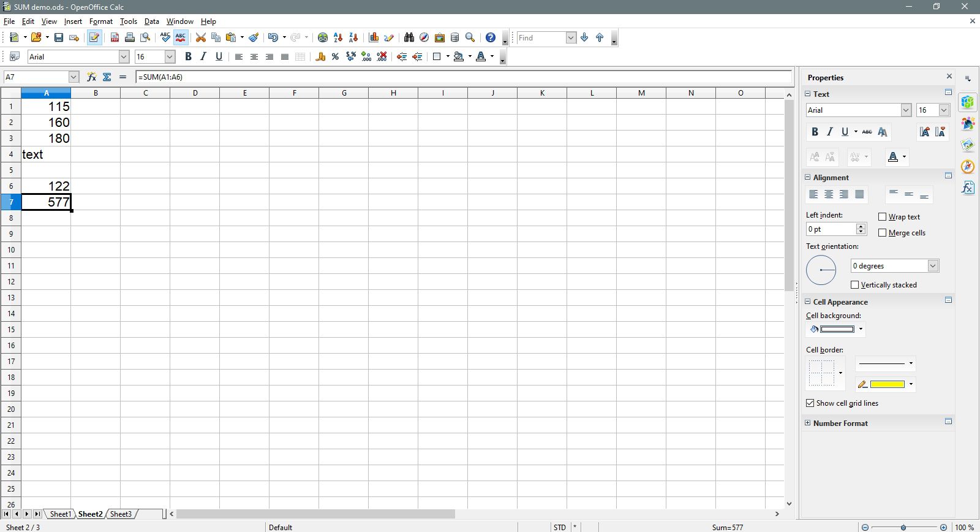Image resolution: width=980 pixels, height=532 pixels.
Task: Run the Spelling check icon
Action: [x=165, y=38]
